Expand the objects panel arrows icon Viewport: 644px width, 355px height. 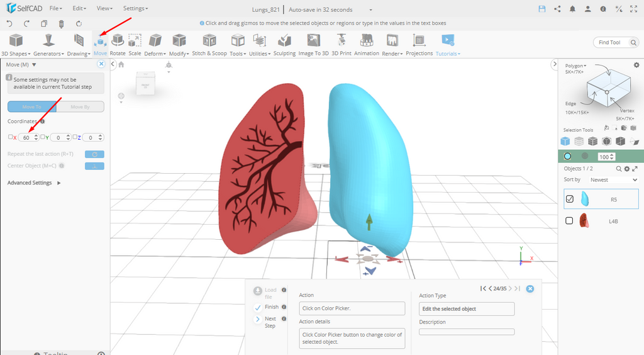click(635, 169)
